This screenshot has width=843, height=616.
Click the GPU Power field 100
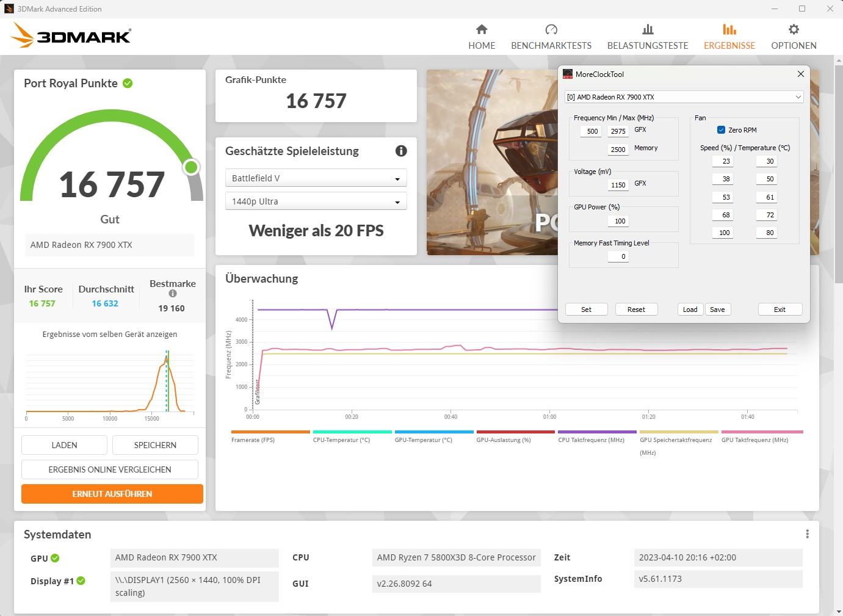618,221
